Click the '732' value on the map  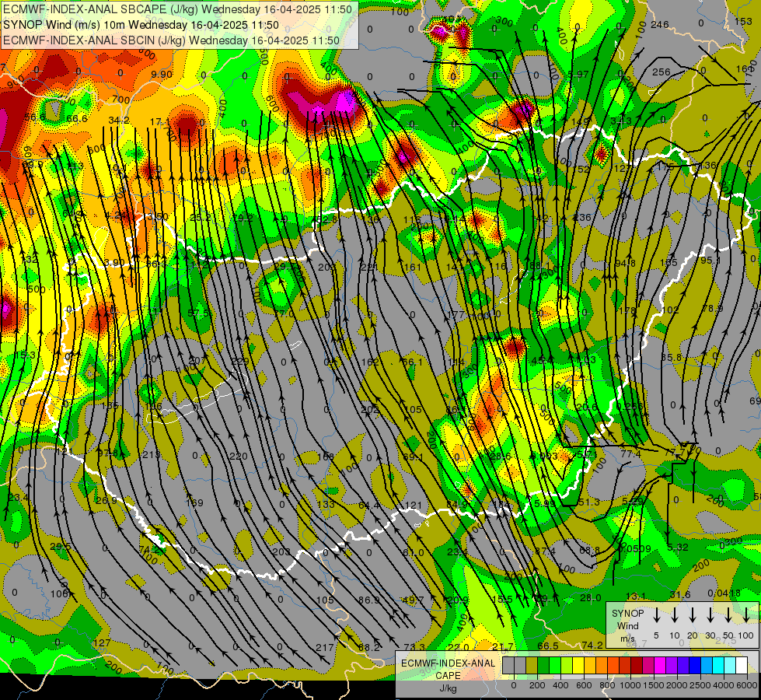[29, 260]
